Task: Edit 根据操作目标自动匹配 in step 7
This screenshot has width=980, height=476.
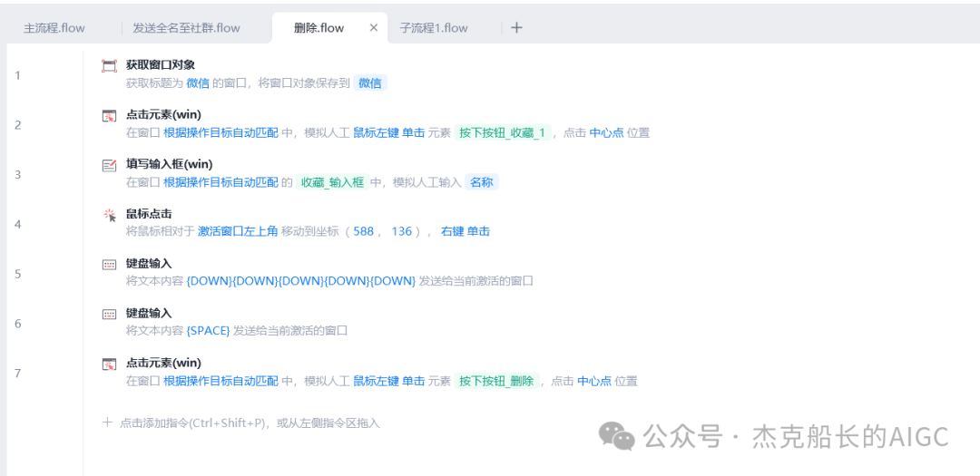Action: 220,381
